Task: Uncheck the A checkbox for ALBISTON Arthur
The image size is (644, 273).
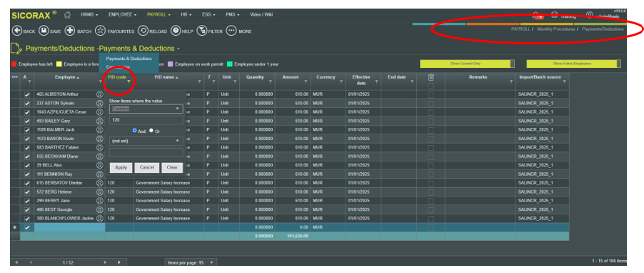Action: click(27, 94)
